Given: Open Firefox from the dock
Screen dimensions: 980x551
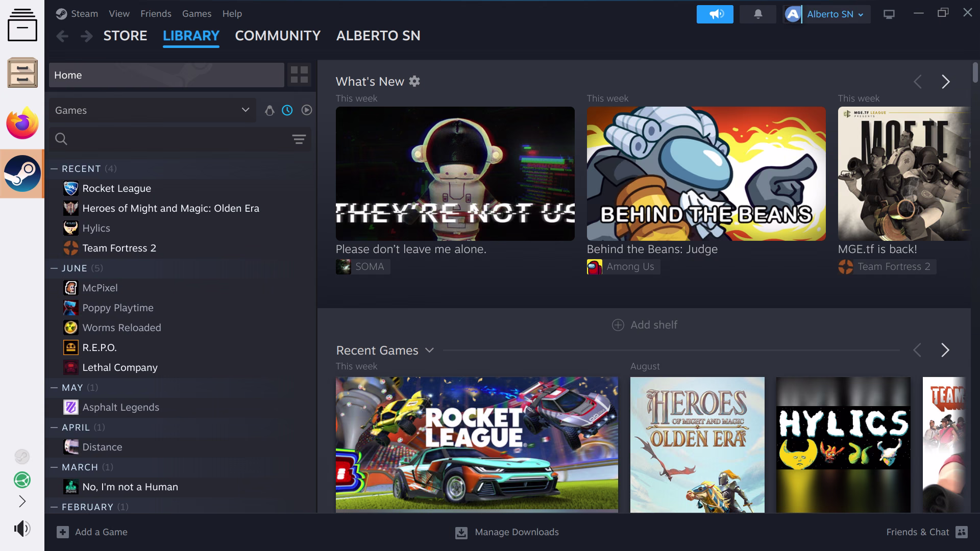Looking at the screenshot, I should point(22,123).
